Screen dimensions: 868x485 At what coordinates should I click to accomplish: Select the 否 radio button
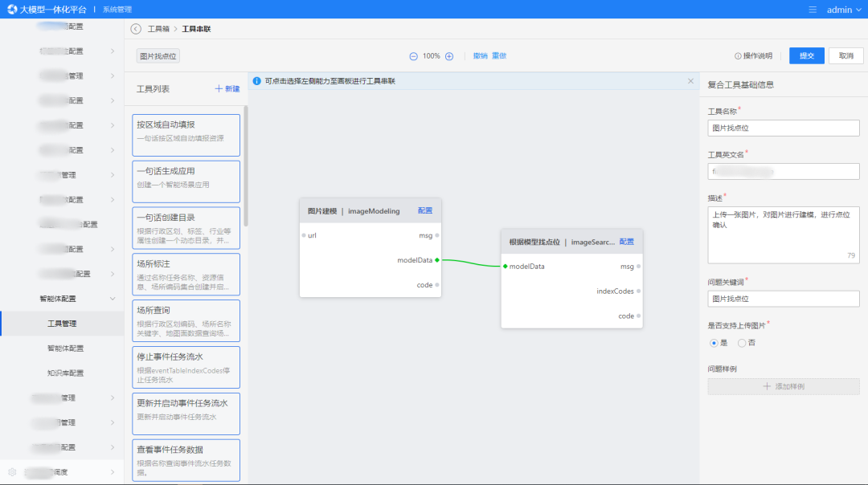coord(741,343)
